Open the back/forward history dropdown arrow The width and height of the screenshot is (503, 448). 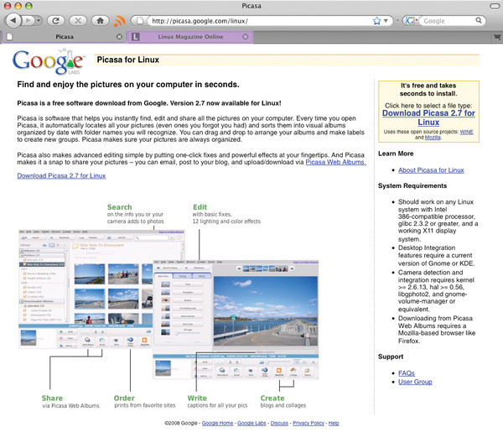(x=39, y=21)
